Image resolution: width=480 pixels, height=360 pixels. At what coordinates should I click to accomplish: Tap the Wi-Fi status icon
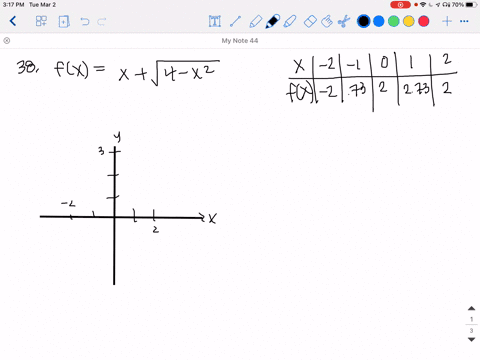[x=423, y=5]
